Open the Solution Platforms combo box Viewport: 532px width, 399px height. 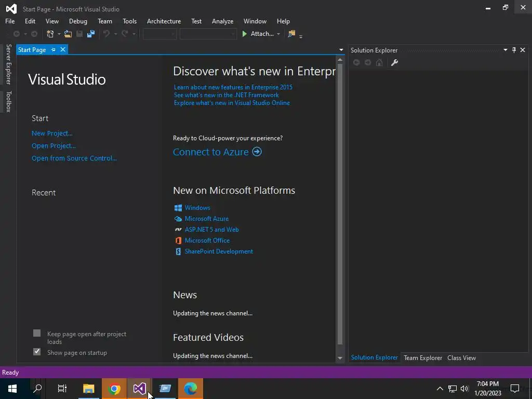click(208, 34)
